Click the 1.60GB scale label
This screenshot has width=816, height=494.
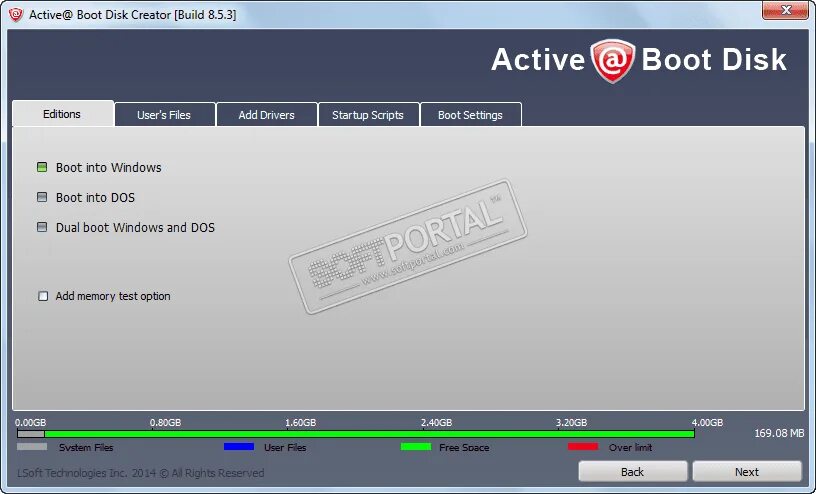300,422
